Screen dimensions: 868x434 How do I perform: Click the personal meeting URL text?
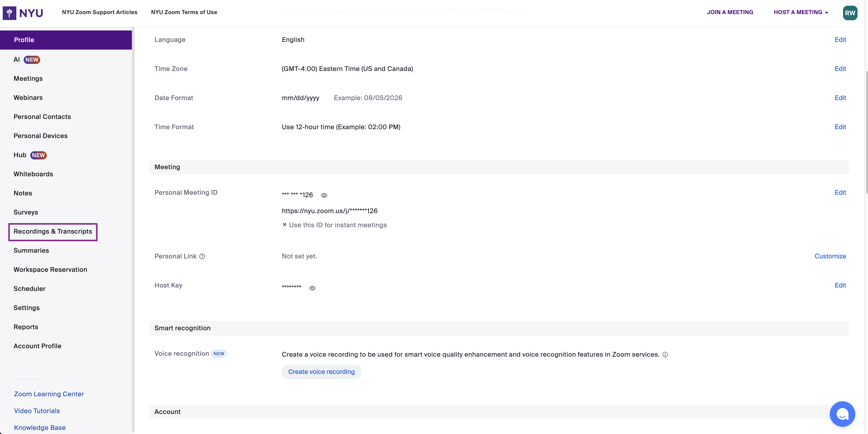(329, 211)
